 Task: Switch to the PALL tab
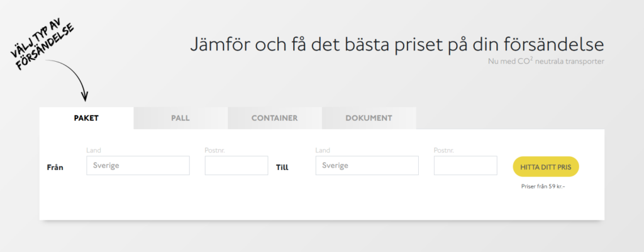pyautogui.click(x=180, y=118)
